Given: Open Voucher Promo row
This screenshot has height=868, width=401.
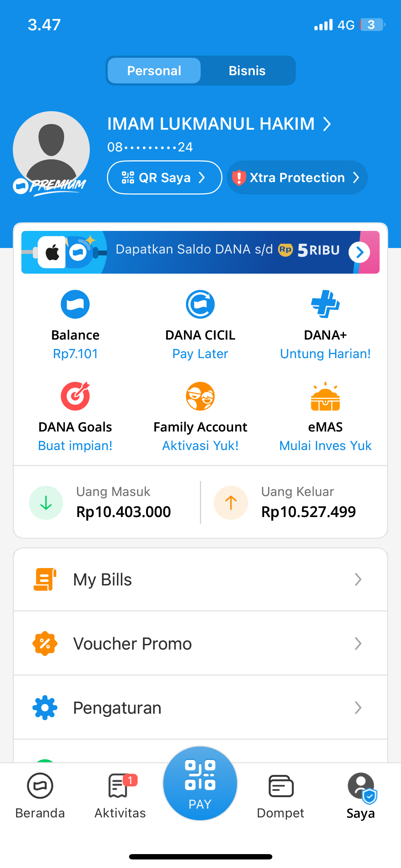Looking at the screenshot, I should (x=200, y=644).
